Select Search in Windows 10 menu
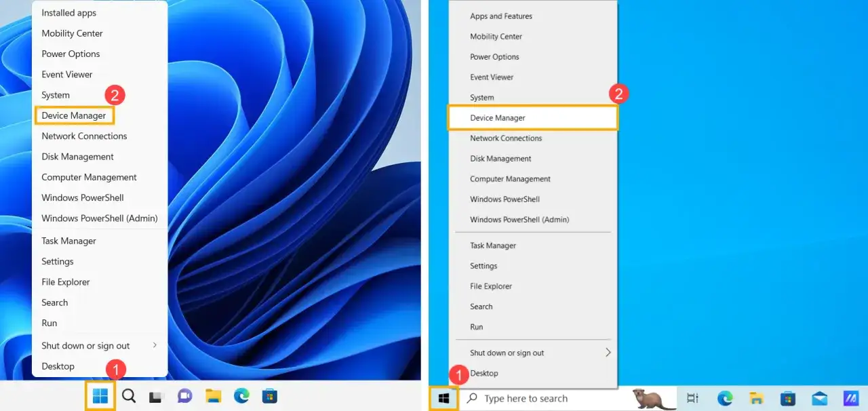The image size is (868, 411). pos(533,307)
